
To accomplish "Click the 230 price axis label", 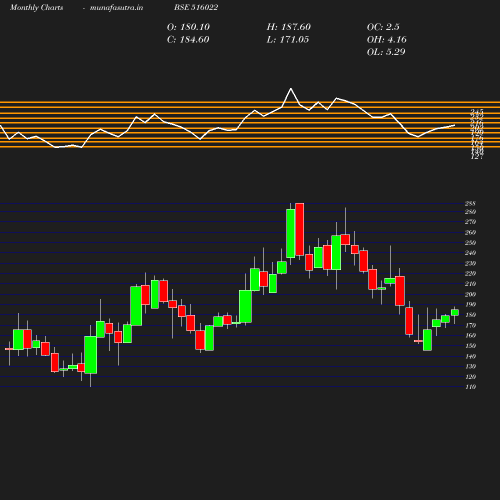I will pos(470,263).
